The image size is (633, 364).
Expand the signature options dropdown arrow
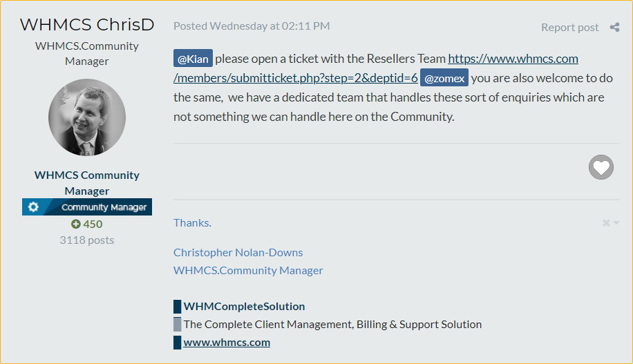tap(616, 223)
